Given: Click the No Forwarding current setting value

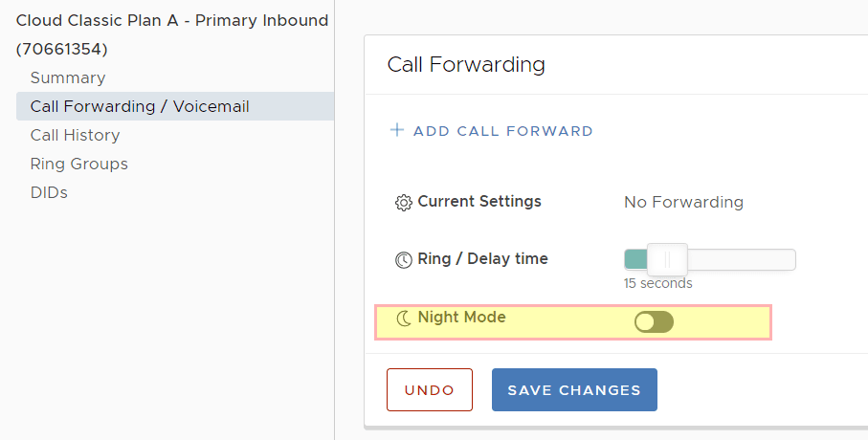Looking at the screenshot, I should point(683,202).
